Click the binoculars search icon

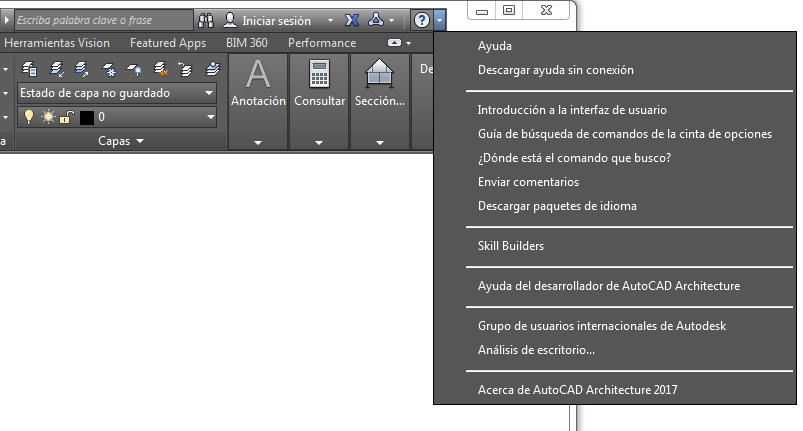206,20
